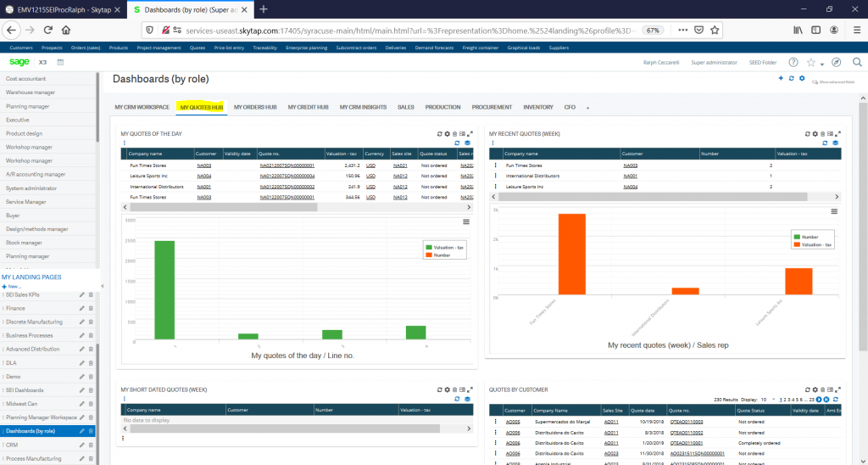Toggle the Valuation - tax legend in left chart
This screenshot has height=465, width=868.
[444, 248]
